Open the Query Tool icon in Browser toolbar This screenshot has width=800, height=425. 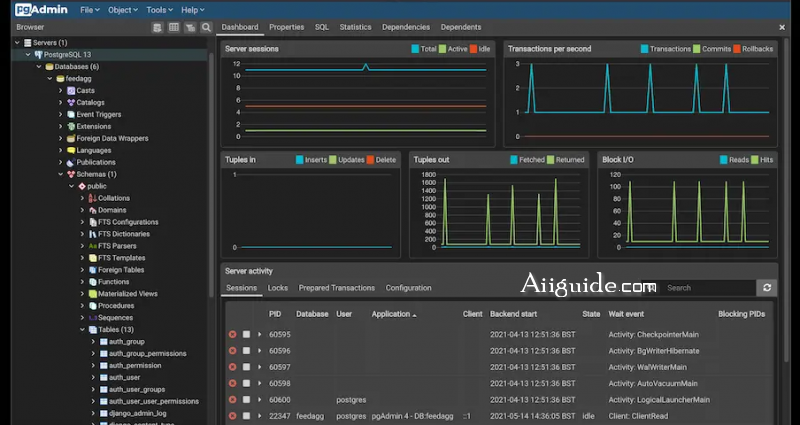[157, 28]
